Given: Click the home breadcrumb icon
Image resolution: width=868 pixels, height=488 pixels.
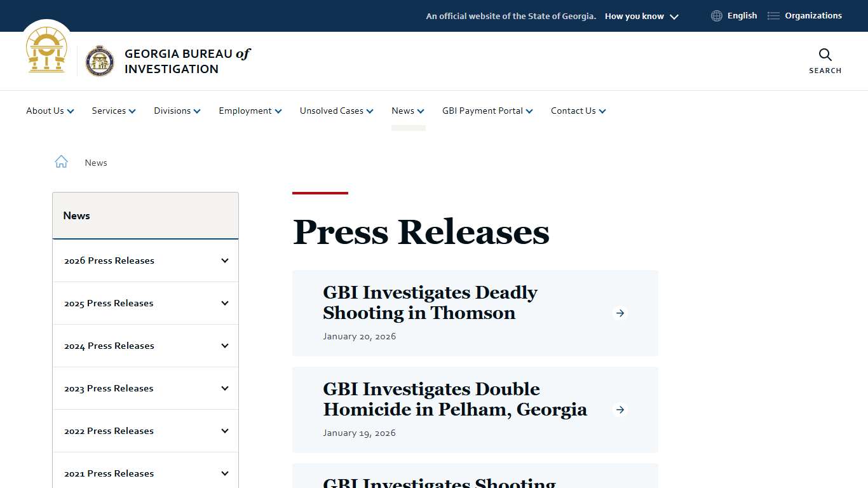Looking at the screenshot, I should click(61, 161).
